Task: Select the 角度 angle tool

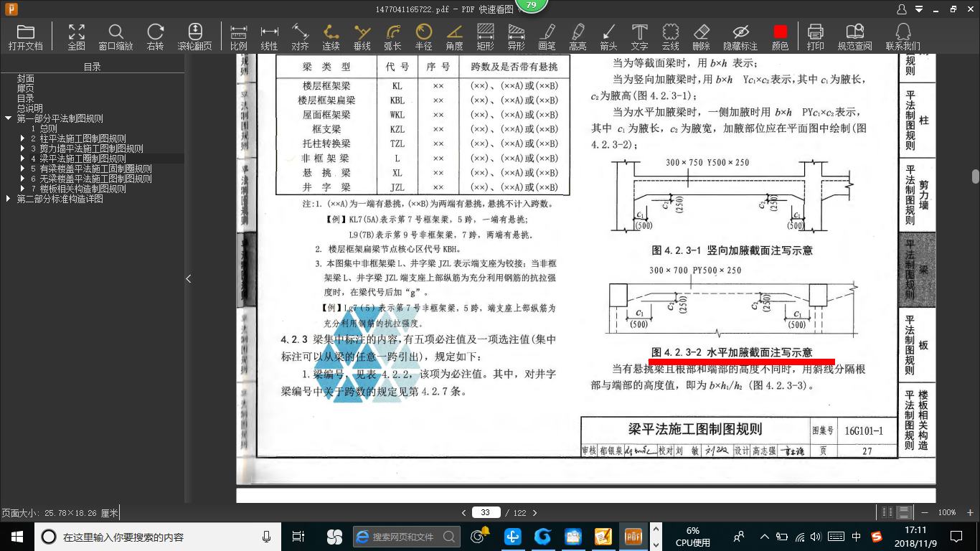Action: tap(455, 37)
